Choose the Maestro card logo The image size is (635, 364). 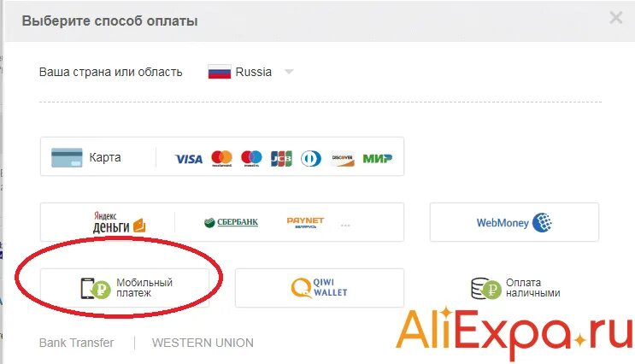coord(251,158)
